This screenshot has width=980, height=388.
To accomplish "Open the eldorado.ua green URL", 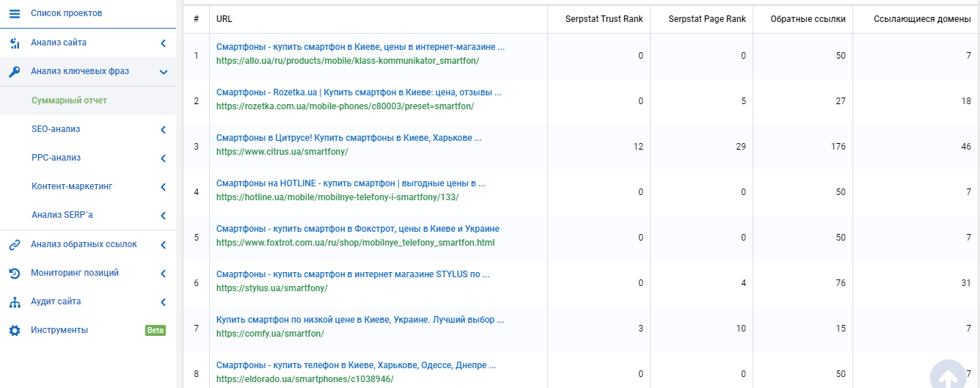I will 305,379.
